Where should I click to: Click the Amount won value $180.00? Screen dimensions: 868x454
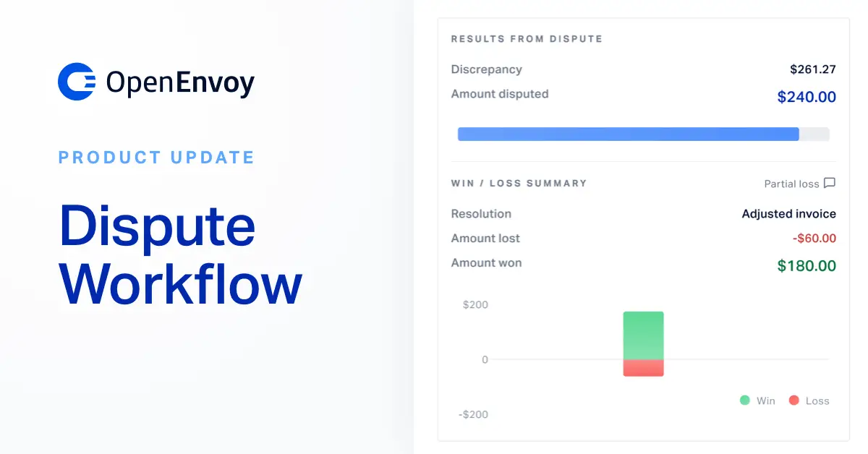tap(806, 265)
